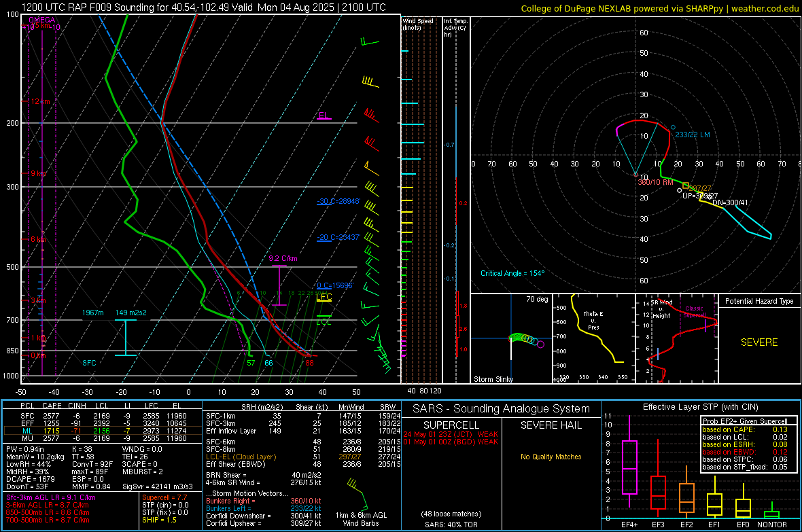
Task: Click the CAPE column header in parcel table
Action: click(x=52, y=406)
